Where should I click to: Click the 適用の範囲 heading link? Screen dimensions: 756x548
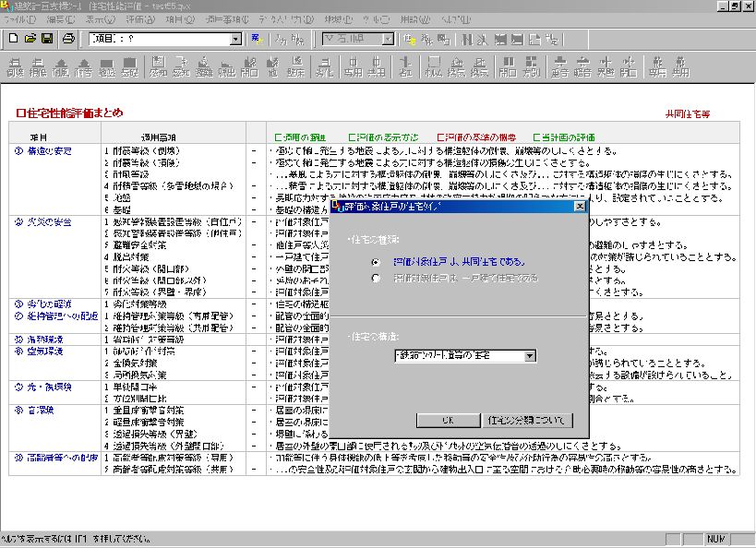[x=300, y=137]
